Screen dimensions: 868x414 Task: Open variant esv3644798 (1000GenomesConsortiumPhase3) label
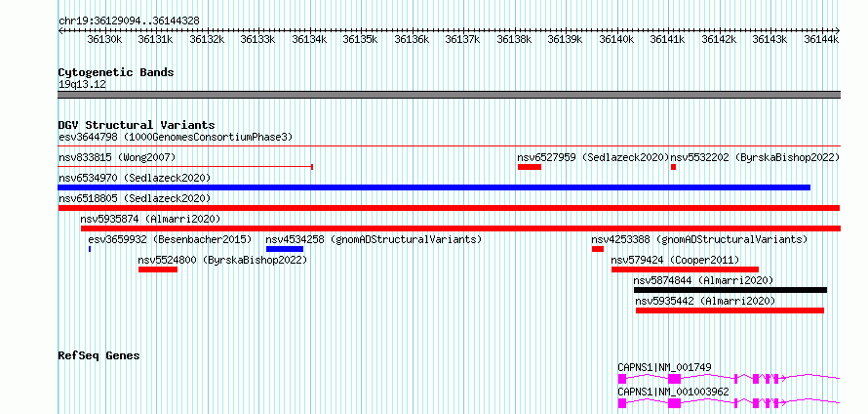(x=176, y=137)
